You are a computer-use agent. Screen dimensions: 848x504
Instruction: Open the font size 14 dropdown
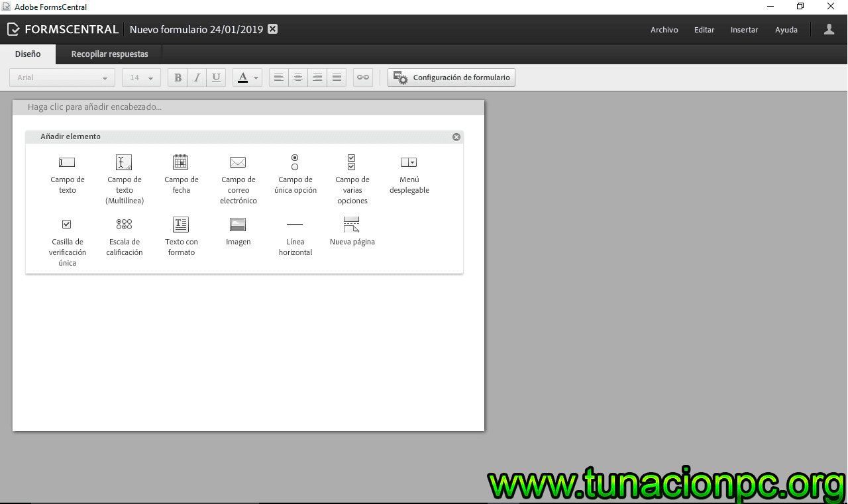point(141,77)
